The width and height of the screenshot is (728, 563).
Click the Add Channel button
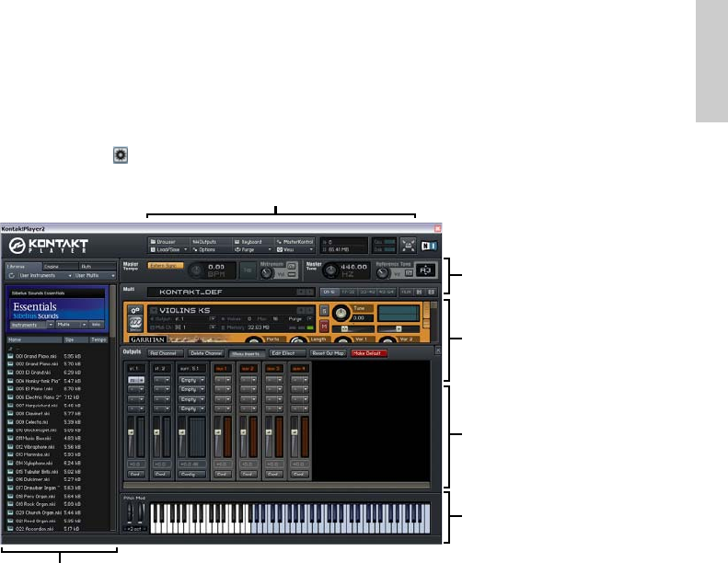click(166, 353)
